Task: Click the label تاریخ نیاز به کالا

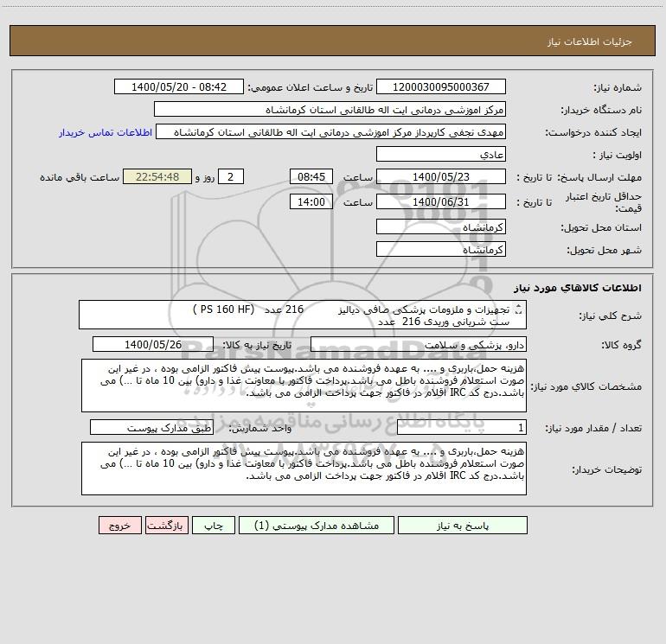Action: 258,345
